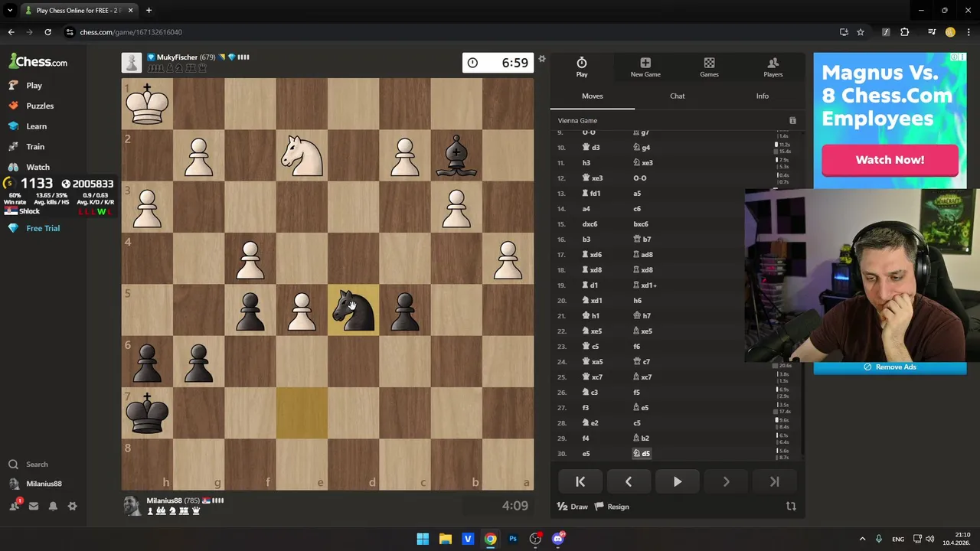The height and width of the screenshot is (551, 980).
Task: Go back one move
Action: point(629,481)
